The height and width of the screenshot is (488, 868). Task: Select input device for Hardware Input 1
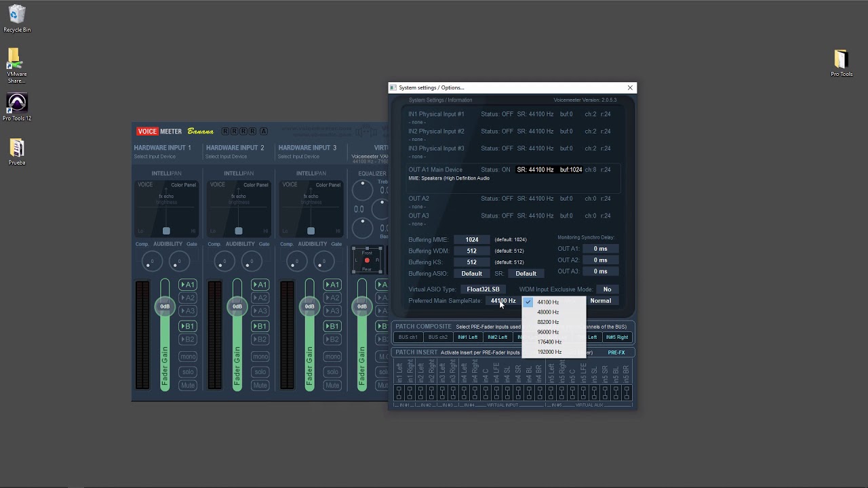155,157
